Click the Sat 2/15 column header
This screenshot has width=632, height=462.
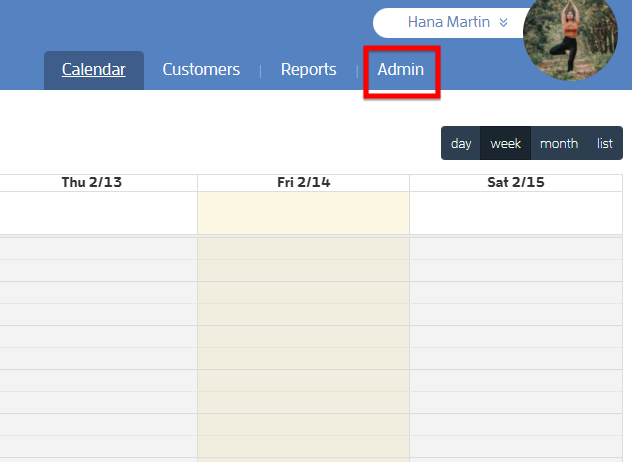click(516, 183)
